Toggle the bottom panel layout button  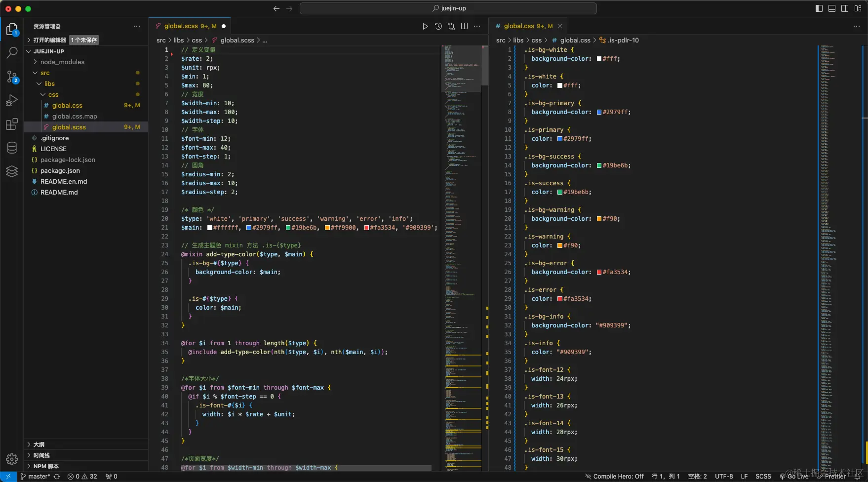coord(832,8)
